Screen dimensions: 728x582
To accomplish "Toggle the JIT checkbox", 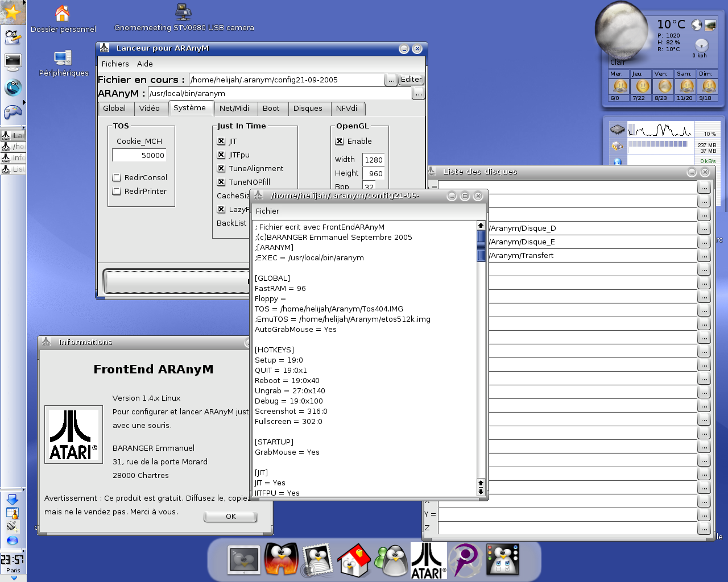I will 221,142.
